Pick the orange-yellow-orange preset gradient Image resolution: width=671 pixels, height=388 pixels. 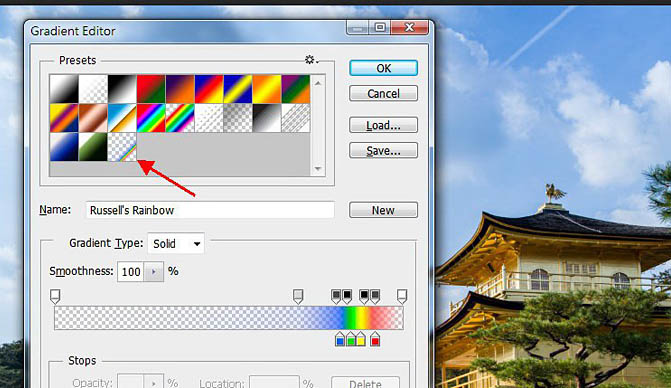pyautogui.click(x=267, y=89)
